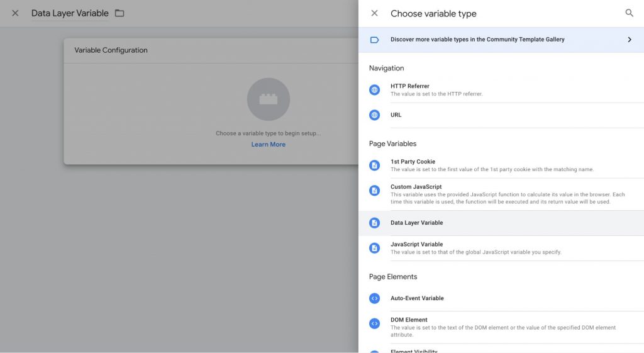
Task: Click the HTTP Referrer globe icon
Action: click(374, 90)
